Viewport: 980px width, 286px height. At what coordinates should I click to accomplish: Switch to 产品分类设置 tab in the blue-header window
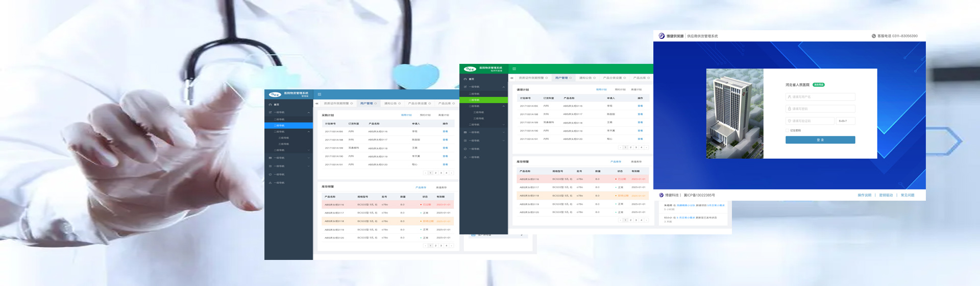[418, 104]
